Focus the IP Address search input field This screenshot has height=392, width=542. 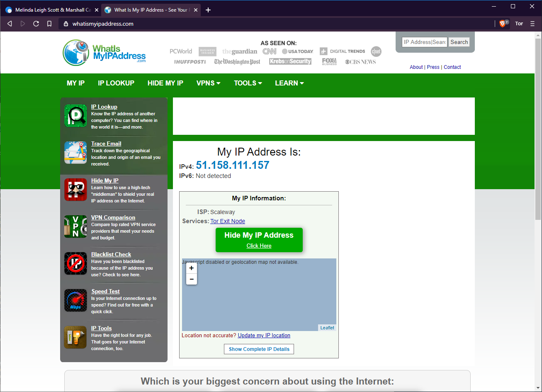(425, 42)
